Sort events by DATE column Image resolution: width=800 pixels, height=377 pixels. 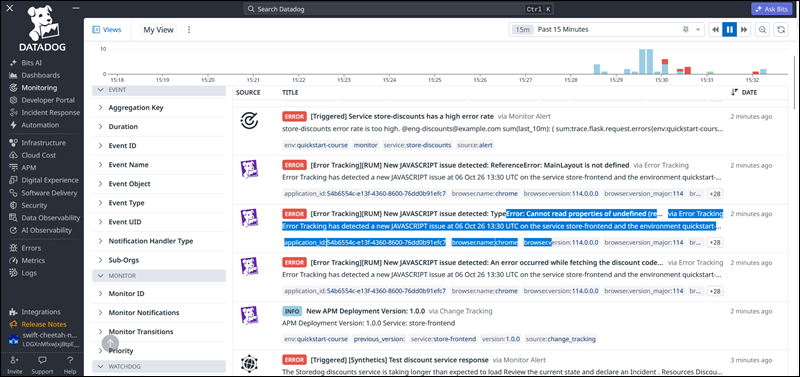745,92
